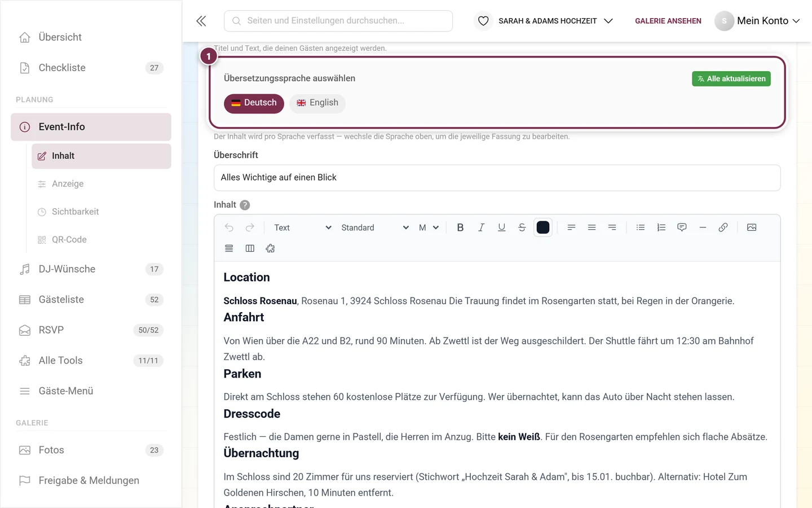Open QR-Code sub-item
This screenshot has width=812, height=508.
(x=101, y=240)
